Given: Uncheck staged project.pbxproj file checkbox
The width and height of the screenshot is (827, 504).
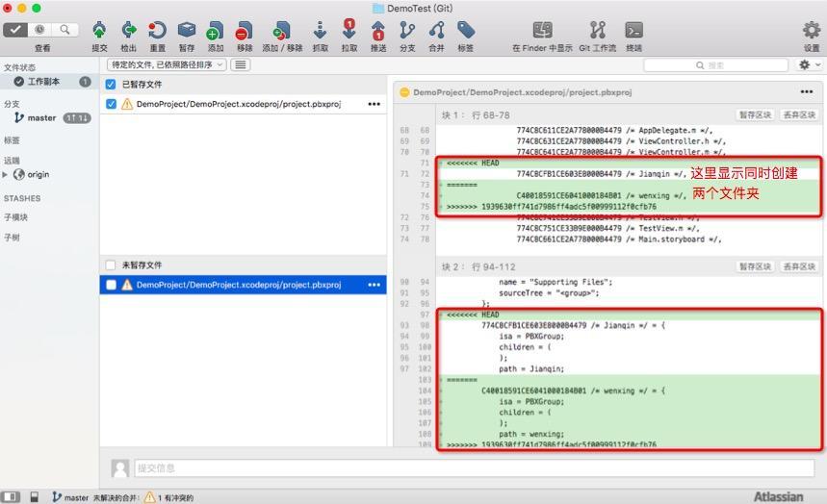Looking at the screenshot, I should point(111,104).
